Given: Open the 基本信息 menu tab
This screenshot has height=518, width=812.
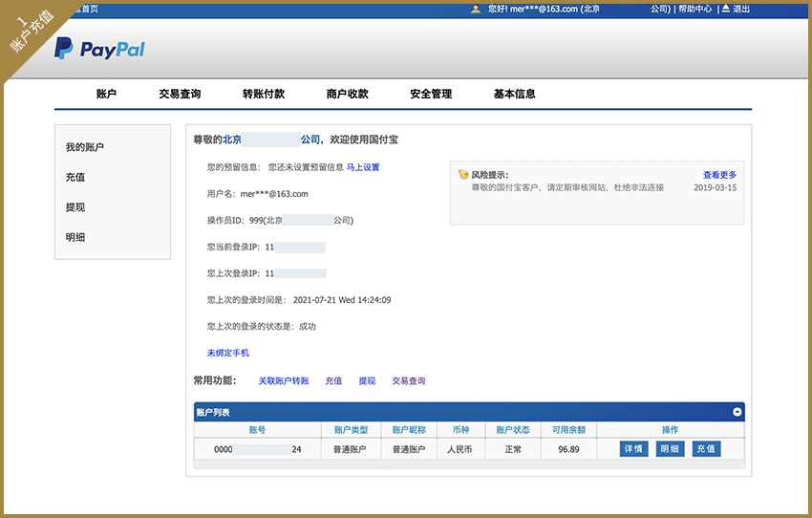Looking at the screenshot, I should click(x=514, y=94).
